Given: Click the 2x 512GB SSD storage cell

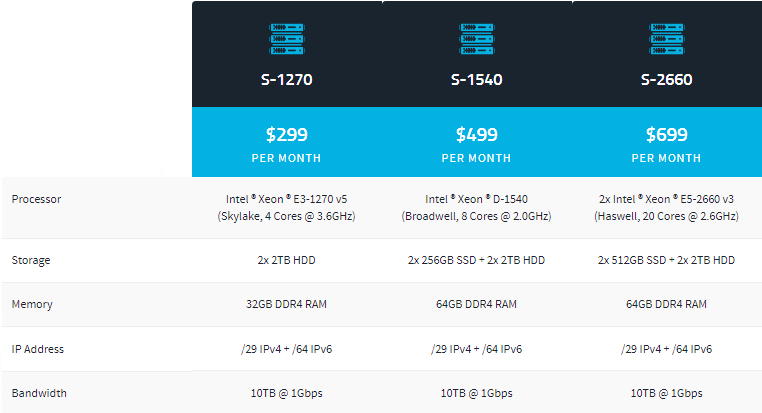Looking at the screenshot, I should pyautogui.click(x=666, y=260).
